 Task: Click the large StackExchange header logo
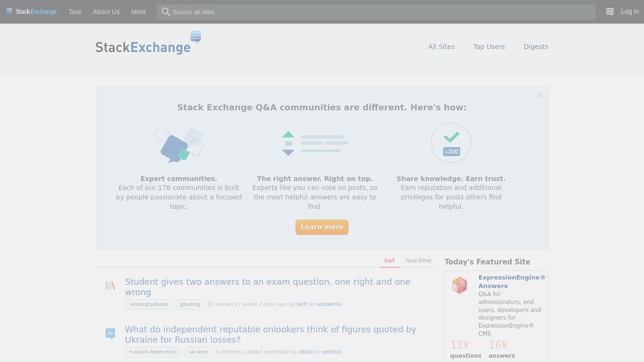coord(149,43)
